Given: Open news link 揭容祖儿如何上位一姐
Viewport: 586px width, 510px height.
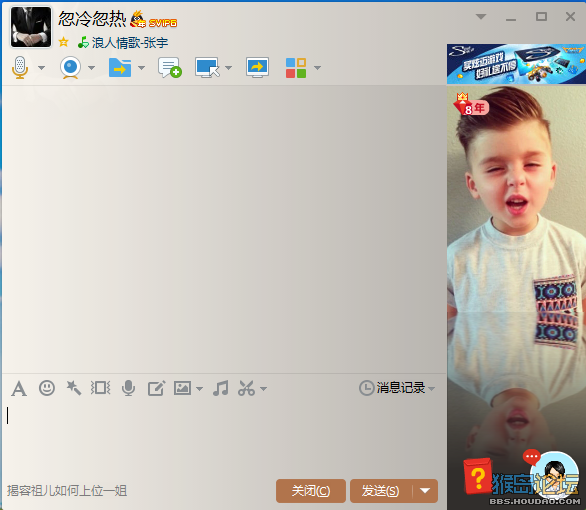Looking at the screenshot, I should pyautogui.click(x=67, y=491).
